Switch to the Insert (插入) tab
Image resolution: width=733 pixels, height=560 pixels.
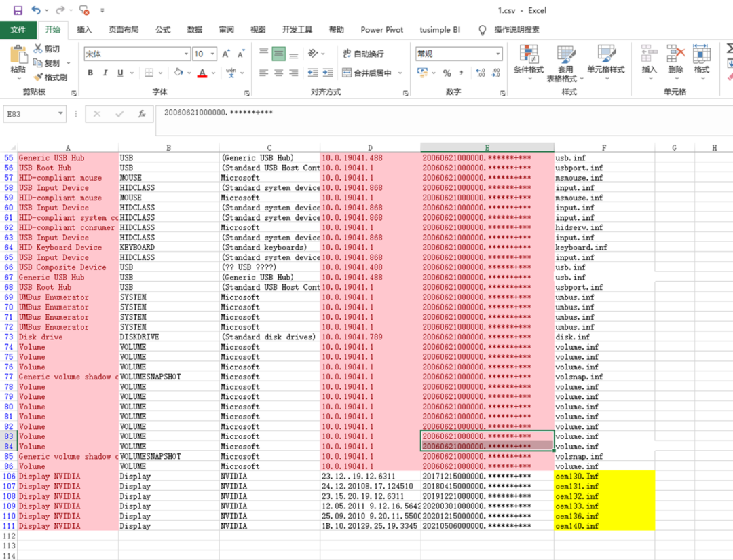tap(84, 30)
